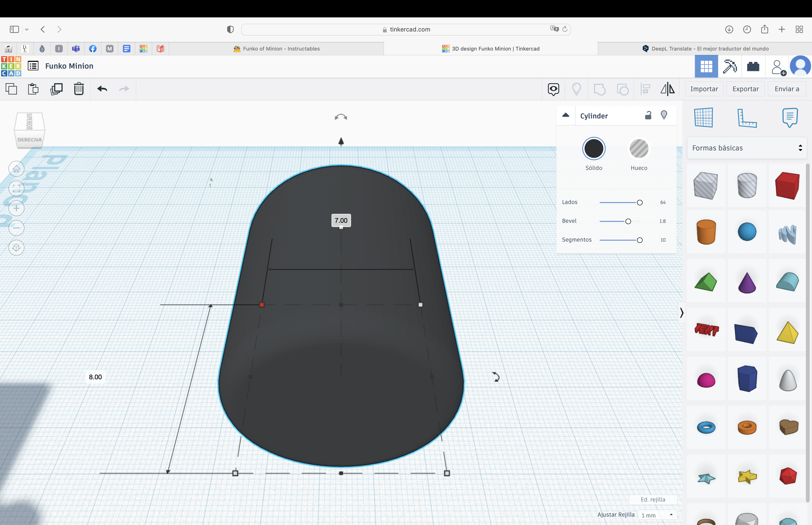Invite a collaborator with add-person icon
This screenshot has width=812, height=525.
point(779,67)
